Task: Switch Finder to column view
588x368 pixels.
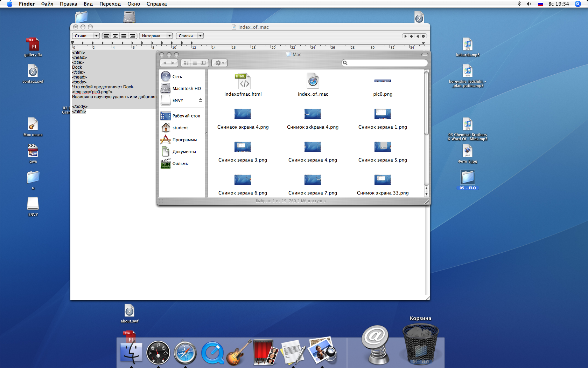Action: pyautogui.click(x=204, y=63)
